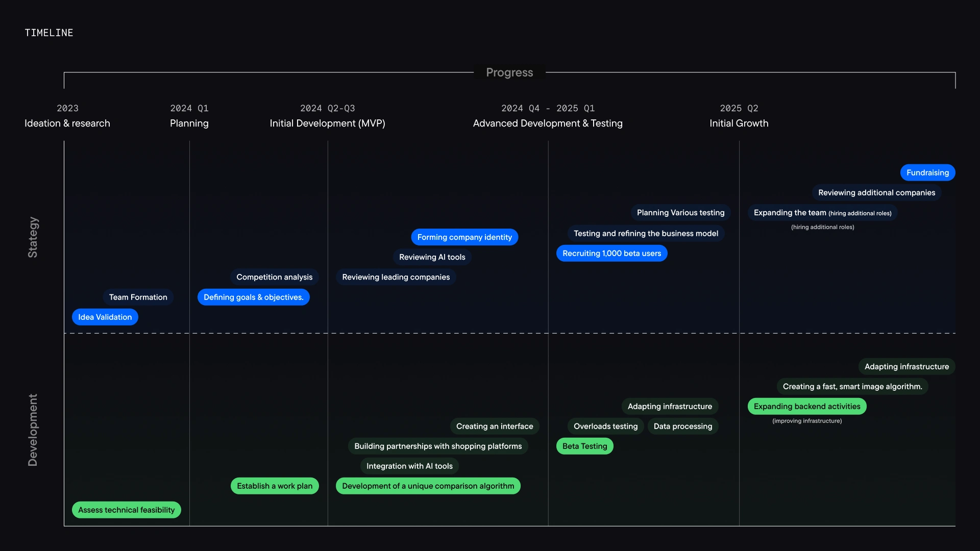Select Expanding backend activities pill
This screenshot has height=551, width=980.
pos(806,407)
